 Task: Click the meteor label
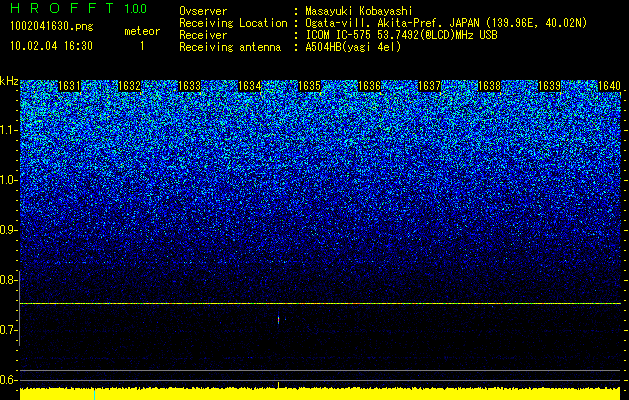tap(142, 31)
